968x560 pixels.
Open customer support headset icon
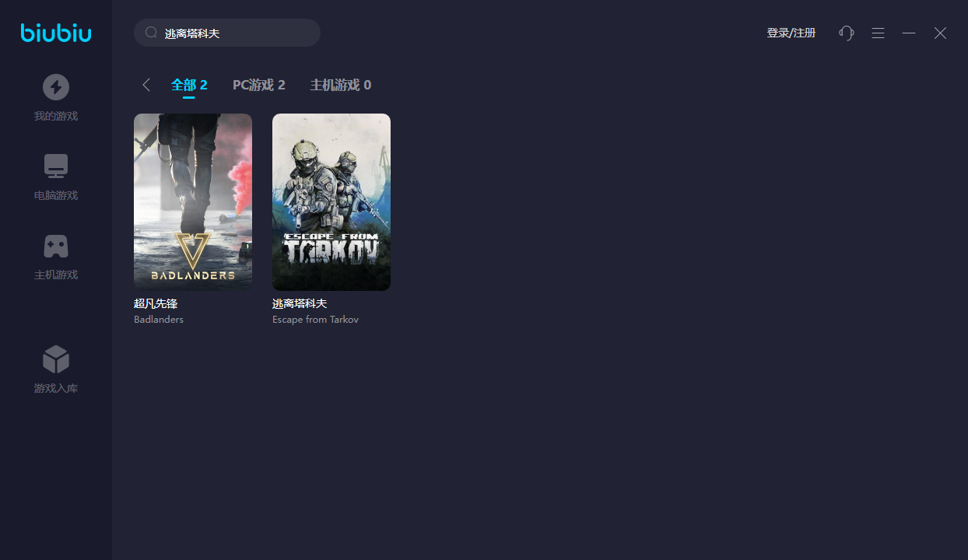[847, 33]
